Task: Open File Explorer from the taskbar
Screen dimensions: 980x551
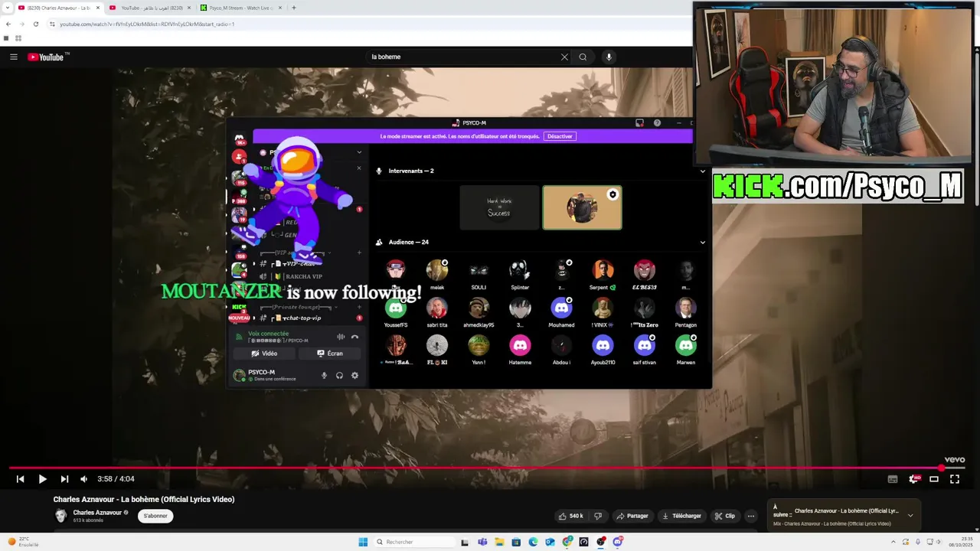Action: pos(499,542)
